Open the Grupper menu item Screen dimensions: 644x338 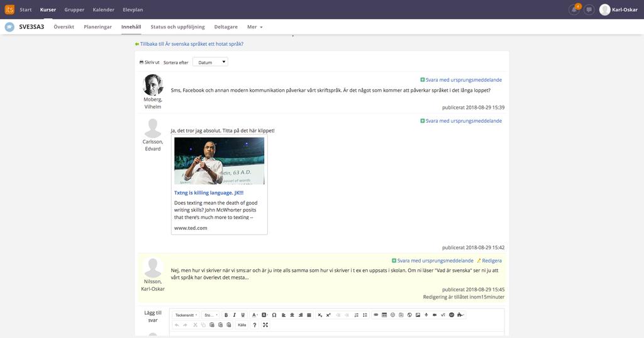(74, 9)
